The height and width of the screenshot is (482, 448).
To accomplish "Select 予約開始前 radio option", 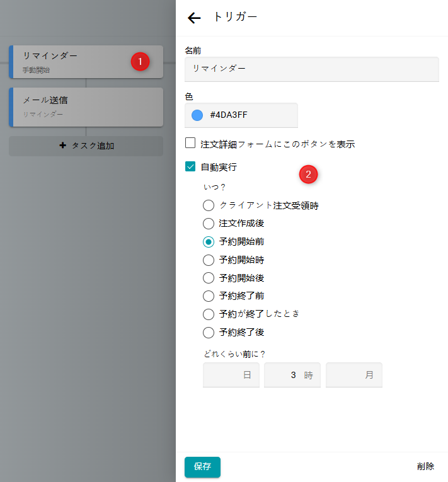I will 209,242.
